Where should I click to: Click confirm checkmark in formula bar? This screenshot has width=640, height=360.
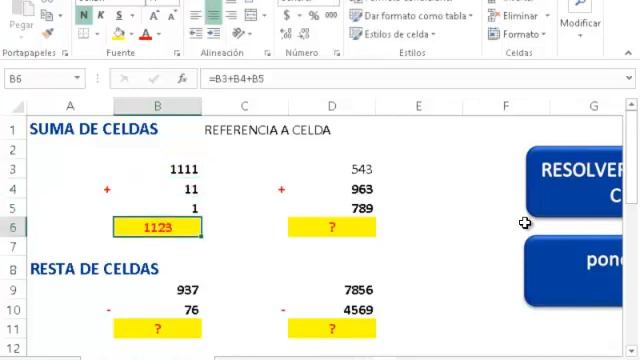coord(153,79)
